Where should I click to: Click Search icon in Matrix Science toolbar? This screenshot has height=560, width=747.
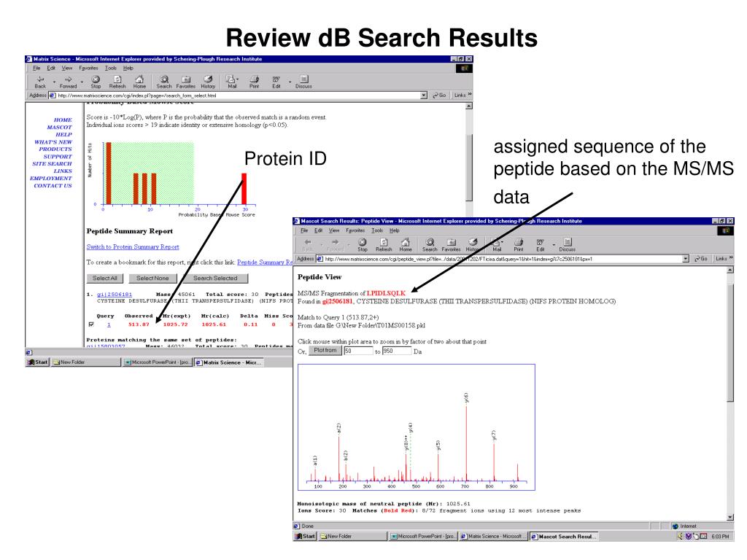(164, 82)
